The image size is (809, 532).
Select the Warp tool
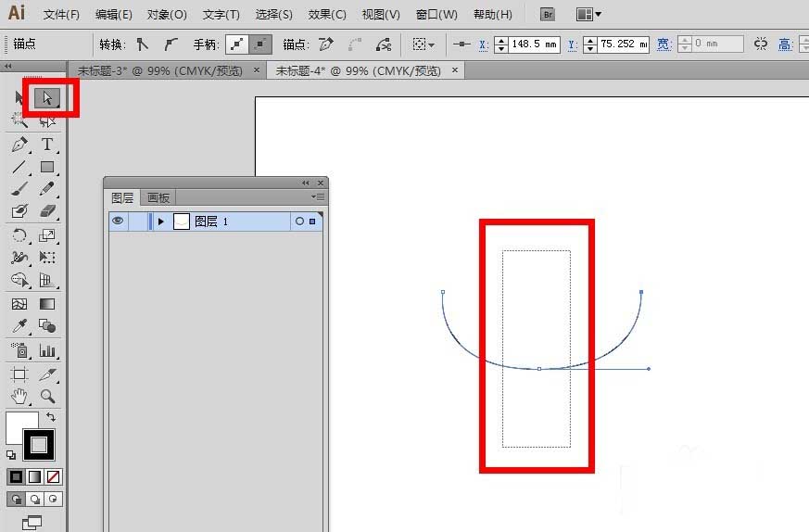click(x=19, y=258)
